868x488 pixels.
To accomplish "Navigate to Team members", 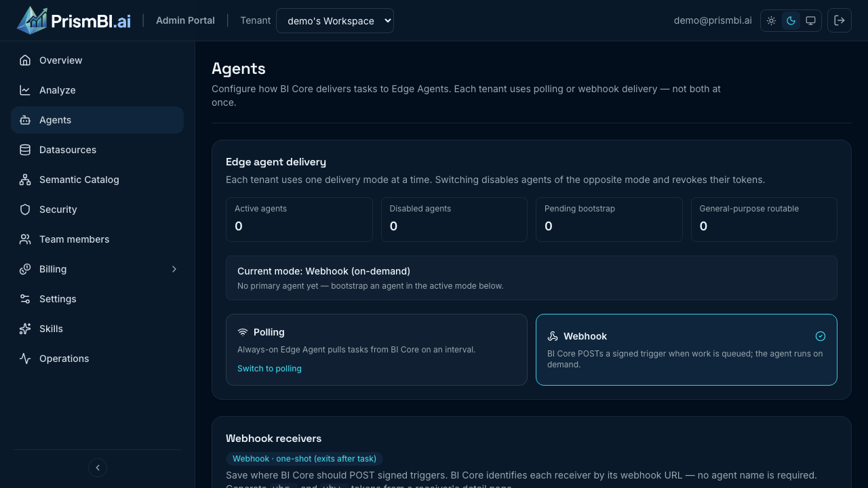I will tap(98, 239).
